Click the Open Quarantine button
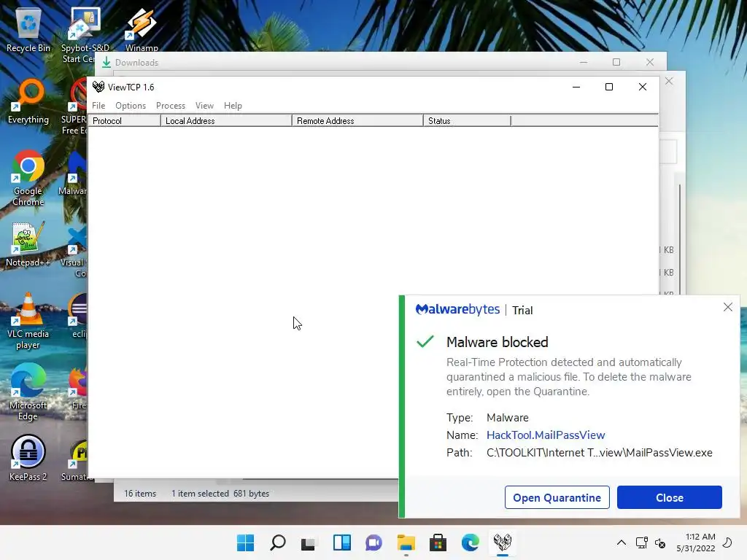The height and width of the screenshot is (560, 747). 557,497
